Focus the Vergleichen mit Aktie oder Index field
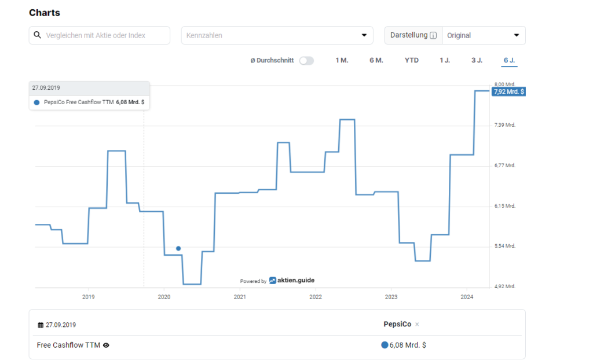The width and height of the screenshot is (593, 364). tap(100, 35)
